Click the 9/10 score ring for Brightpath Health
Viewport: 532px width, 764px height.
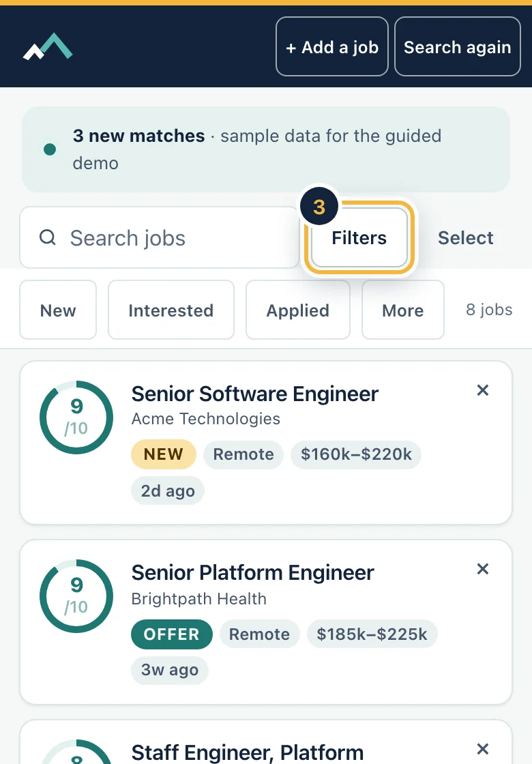[x=76, y=596]
